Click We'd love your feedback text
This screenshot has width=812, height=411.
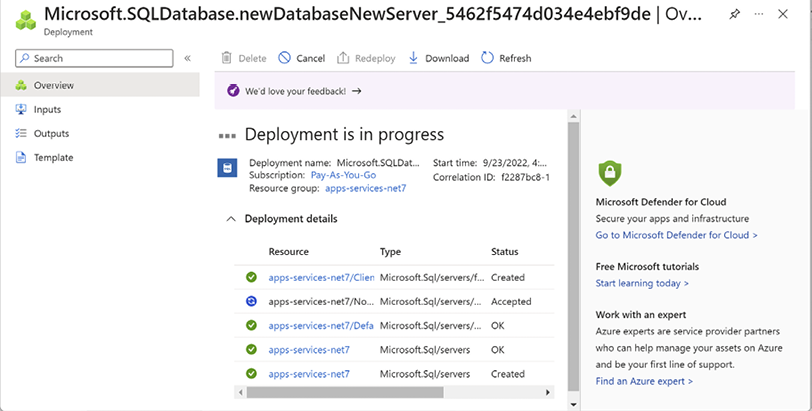295,91
